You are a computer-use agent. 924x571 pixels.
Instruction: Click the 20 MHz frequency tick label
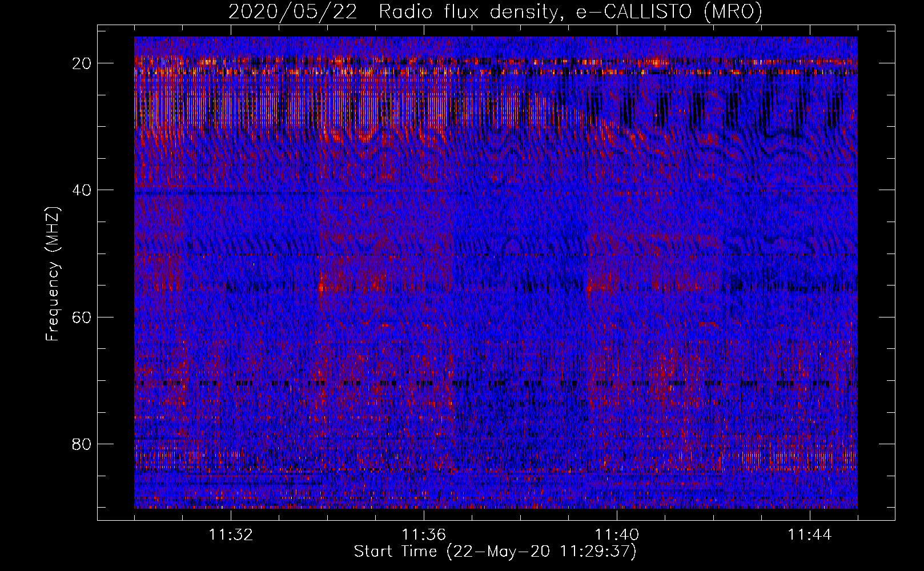coord(82,63)
